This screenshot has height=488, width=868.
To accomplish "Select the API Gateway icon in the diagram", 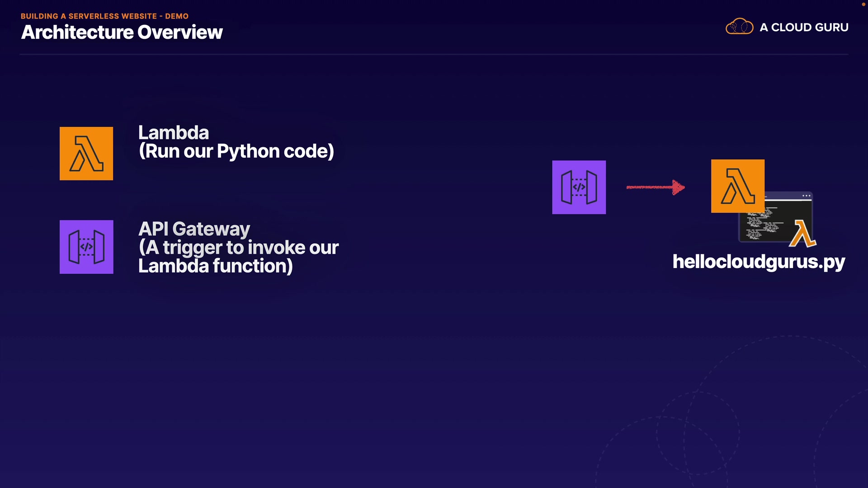I will coord(579,187).
